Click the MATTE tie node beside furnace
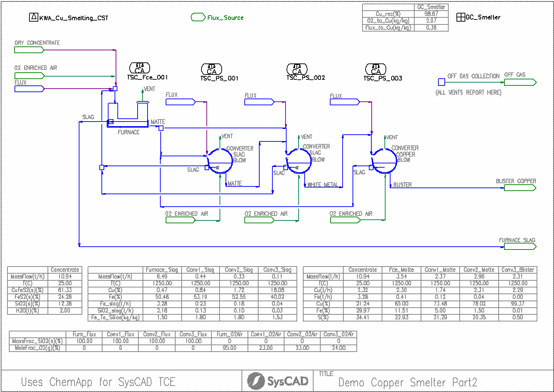Viewport: 554px width, 392px height. [161, 128]
